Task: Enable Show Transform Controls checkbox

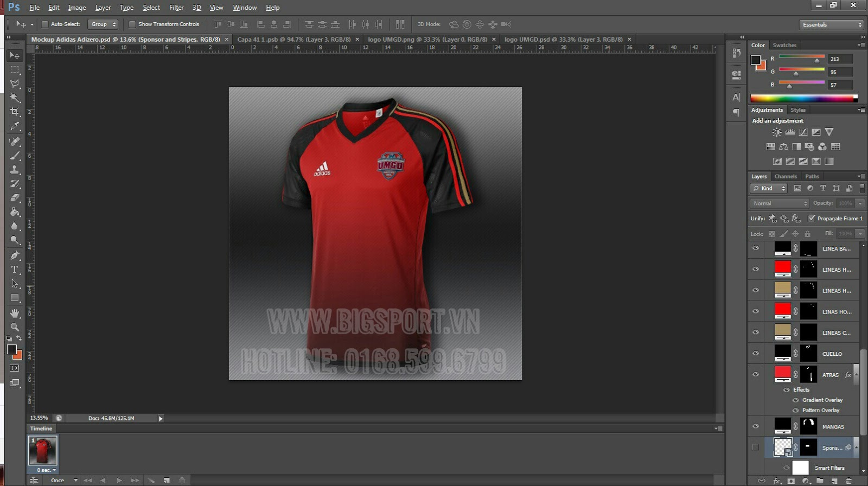Action: [132, 24]
